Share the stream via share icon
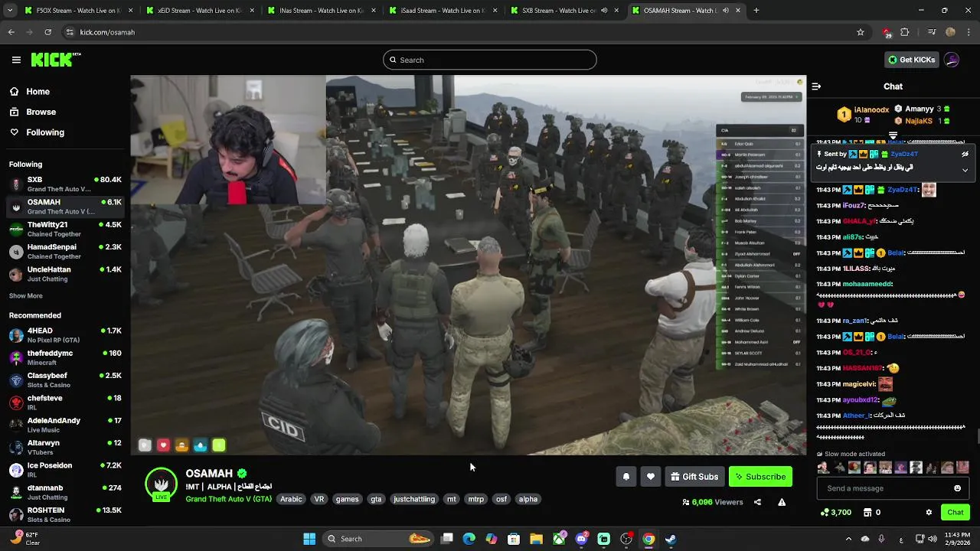This screenshot has width=980, height=551. point(757,502)
